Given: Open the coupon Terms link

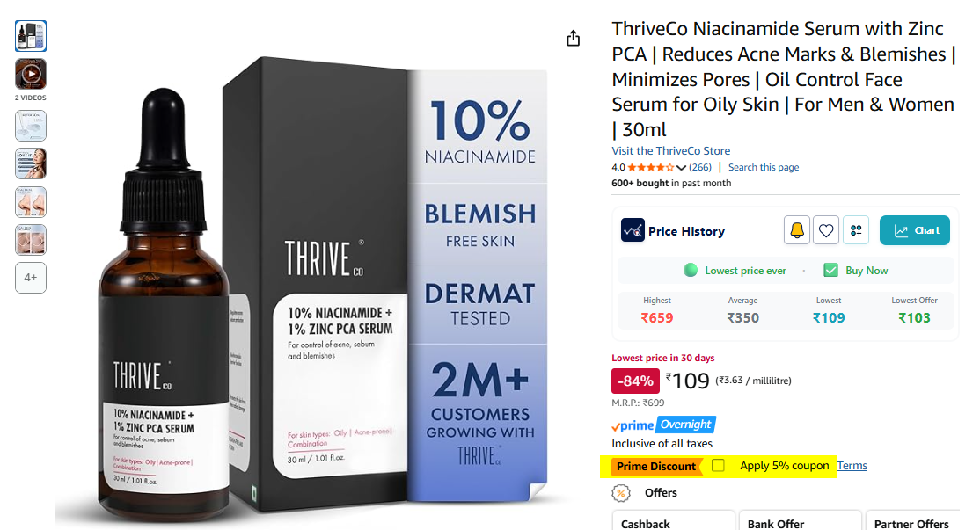Looking at the screenshot, I should click(852, 466).
